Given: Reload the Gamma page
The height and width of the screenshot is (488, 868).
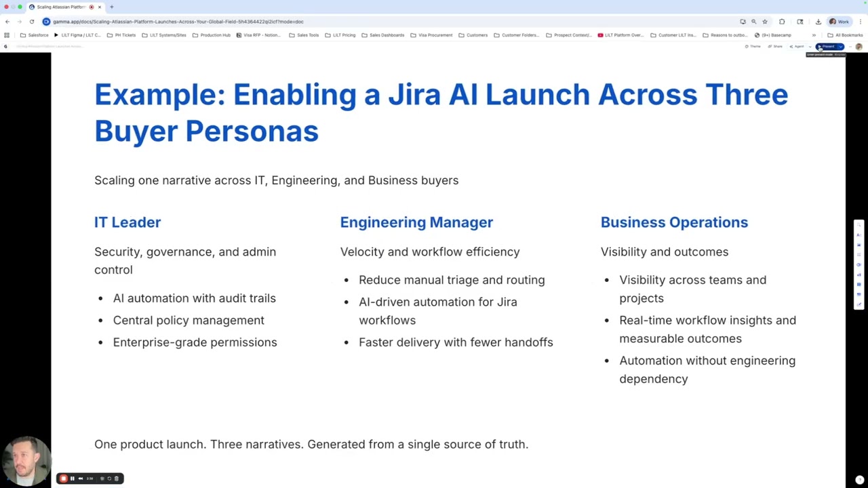Looking at the screenshot, I should [31, 22].
